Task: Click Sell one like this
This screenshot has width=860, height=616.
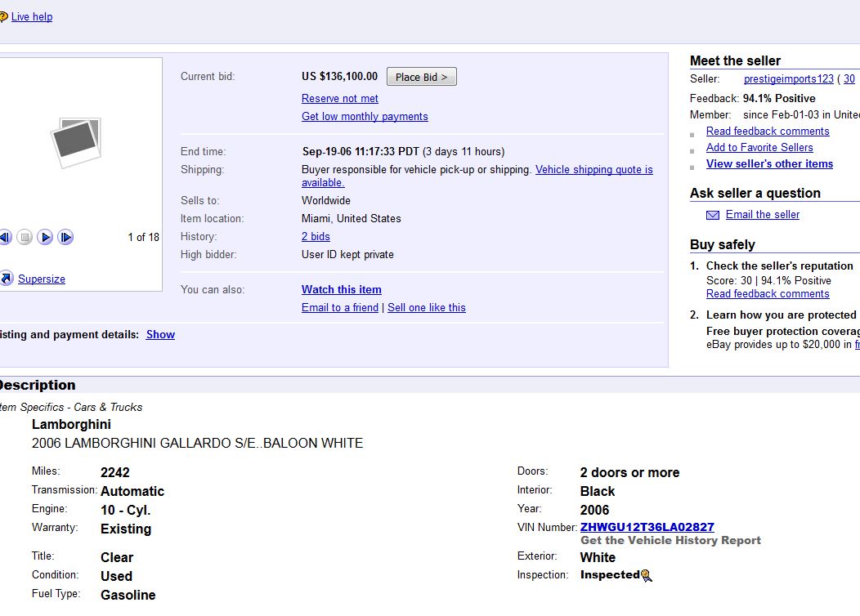Action: click(426, 307)
